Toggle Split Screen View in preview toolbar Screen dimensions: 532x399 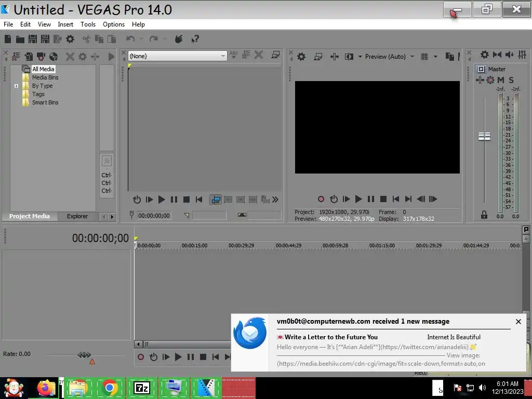(349, 57)
